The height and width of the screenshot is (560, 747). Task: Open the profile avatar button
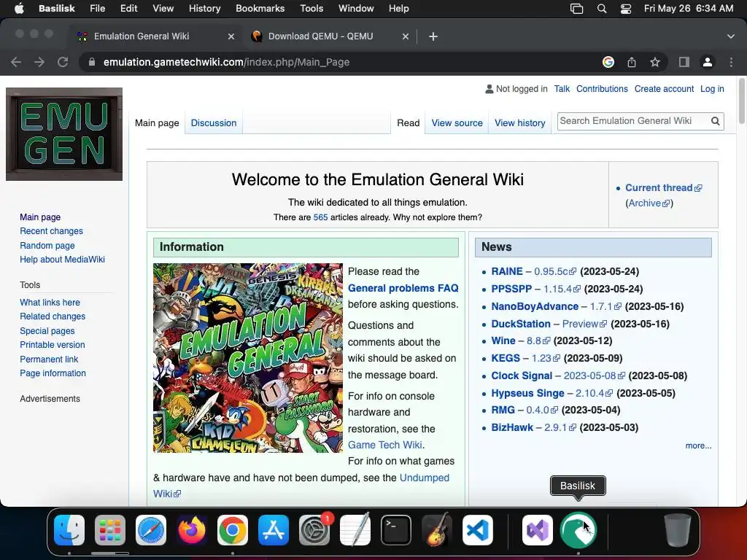[x=708, y=63]
